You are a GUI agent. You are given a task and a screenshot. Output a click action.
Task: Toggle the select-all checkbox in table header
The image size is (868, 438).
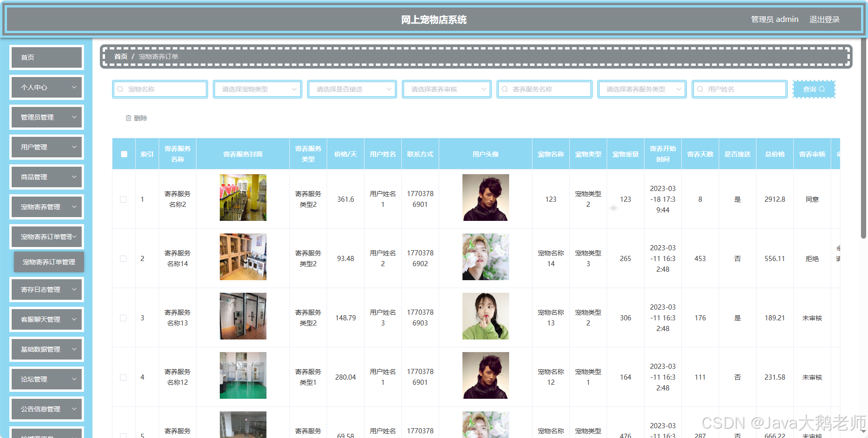pos(124,154)
